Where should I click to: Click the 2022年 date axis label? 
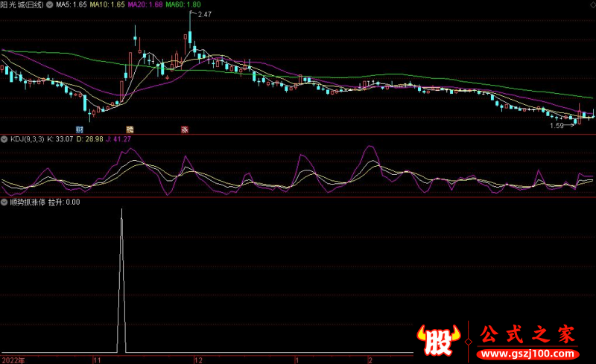tap(13, 359)
